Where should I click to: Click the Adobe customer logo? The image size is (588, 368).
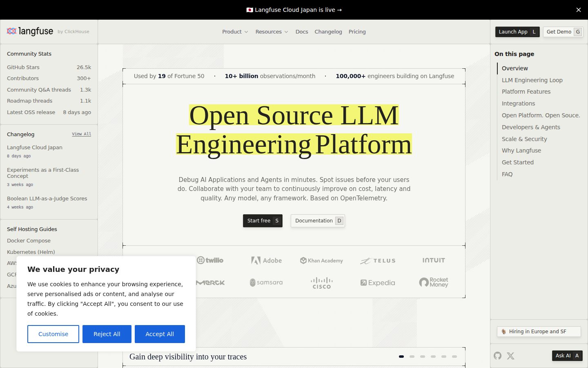pos(267,260)
